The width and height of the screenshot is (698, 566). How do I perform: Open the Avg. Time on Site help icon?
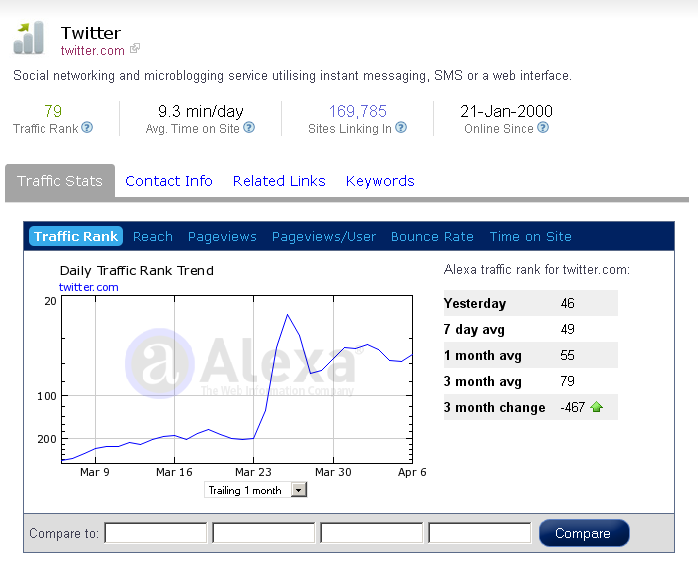(x=249, y=128)
